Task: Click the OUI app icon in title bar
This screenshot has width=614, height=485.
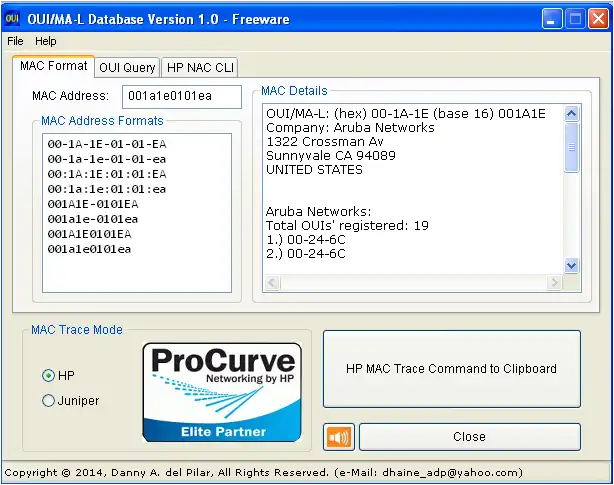Action: coord(13,18)
